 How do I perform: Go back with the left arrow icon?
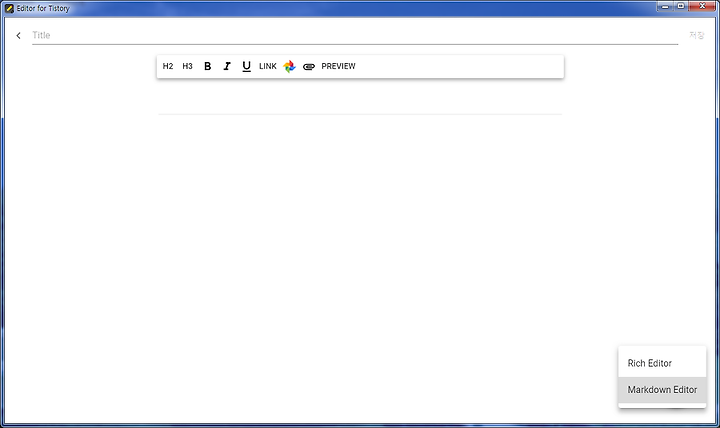[18, 35]
